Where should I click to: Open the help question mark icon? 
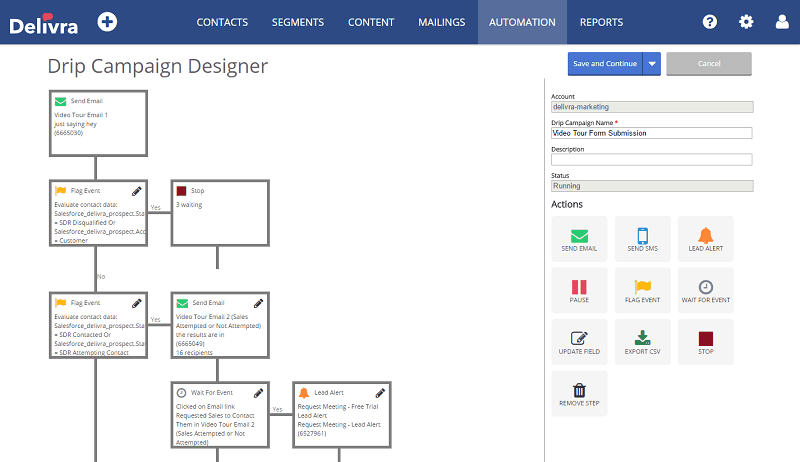point(710,22)
